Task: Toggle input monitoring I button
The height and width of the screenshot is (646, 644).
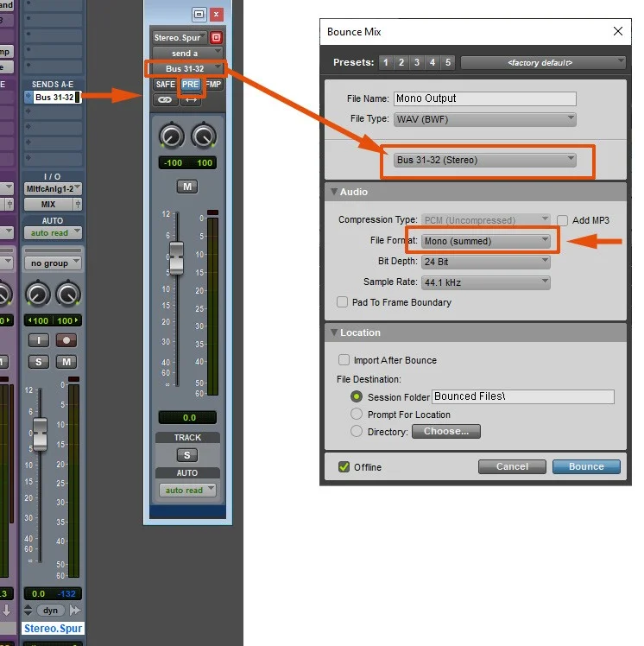Action: click(38, 340)
